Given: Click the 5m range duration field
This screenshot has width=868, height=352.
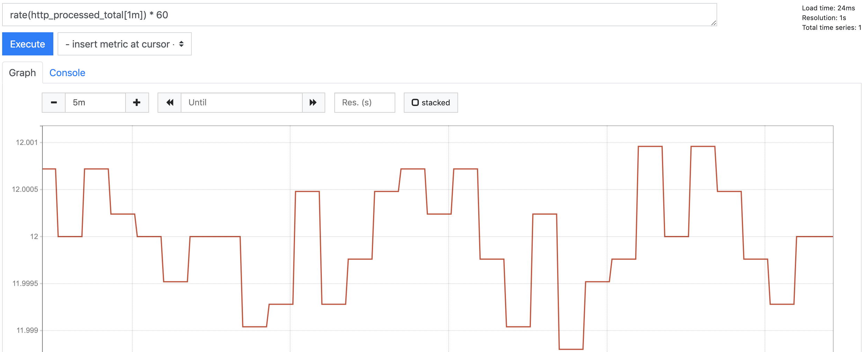Looking at the screenshot, I should tap(95, 103).
